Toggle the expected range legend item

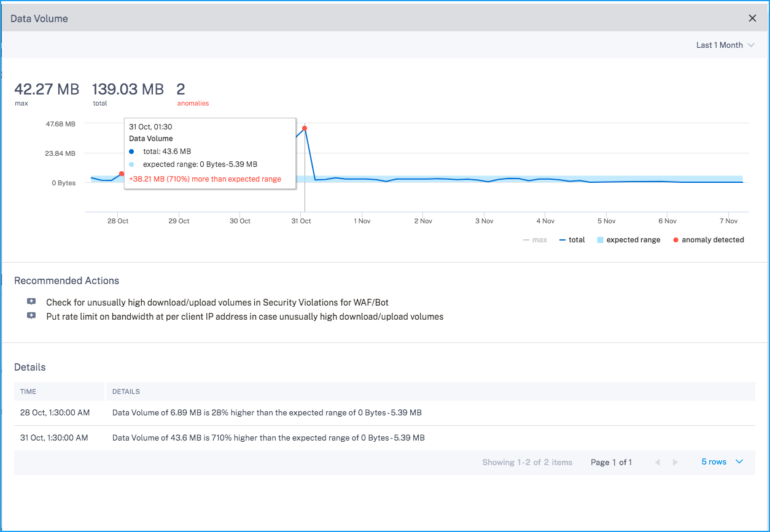click(629, 240)
